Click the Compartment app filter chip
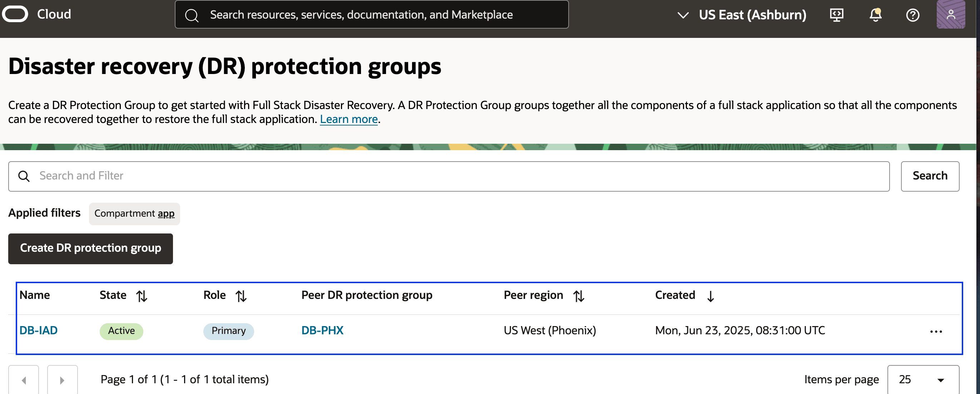The height and width of the screenshot is (394, 980). 134,213
